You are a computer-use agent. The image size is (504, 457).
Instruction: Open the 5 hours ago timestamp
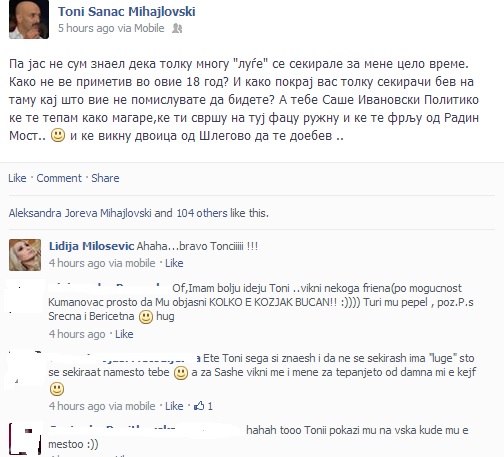click(x=86, y=28)
